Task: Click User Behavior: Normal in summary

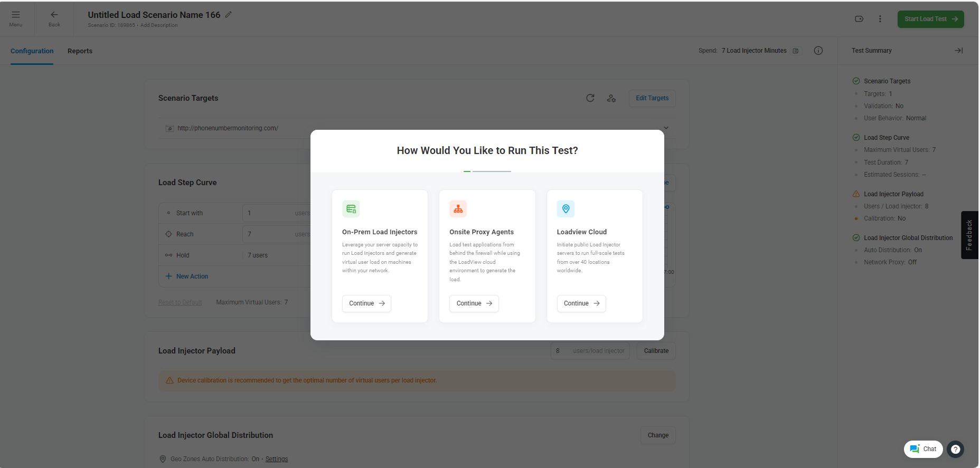Action: (x=895, y=118)
